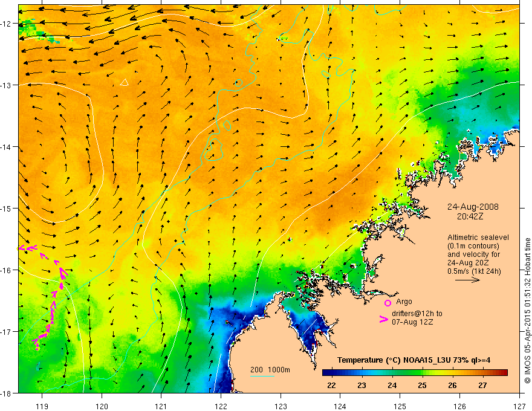Select the time label 20:42Z
Image resolution: width=532 pixels, height=411 pixels.
[470, 216]
